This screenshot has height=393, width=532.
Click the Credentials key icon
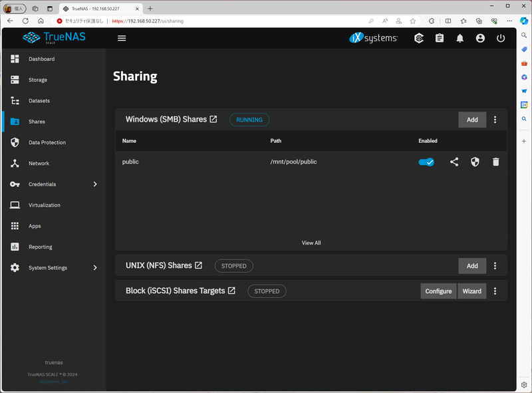[15, 184]
